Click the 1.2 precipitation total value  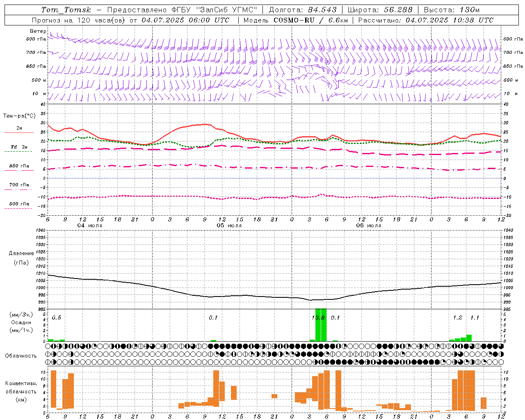tap(458, 318)
